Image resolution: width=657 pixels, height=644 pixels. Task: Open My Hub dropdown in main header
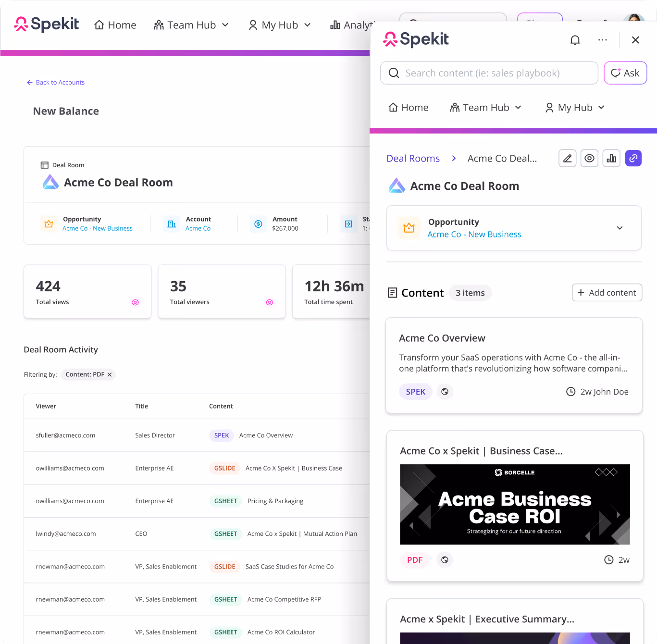[279, 25]
